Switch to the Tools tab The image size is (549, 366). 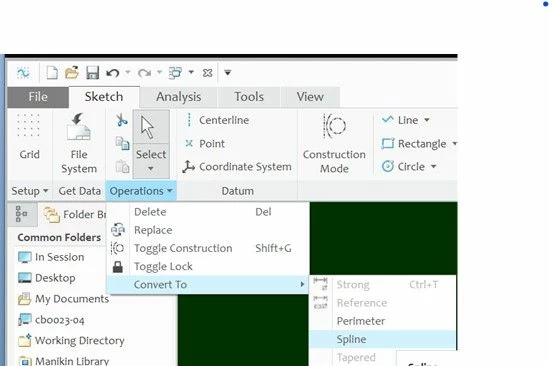pos(249,97)
